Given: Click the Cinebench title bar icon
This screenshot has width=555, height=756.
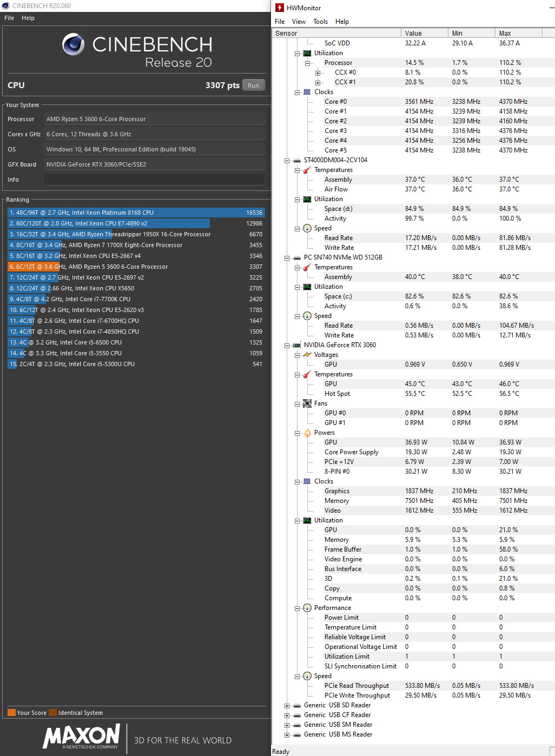Looking at the screenshot, I should pos(5,5).
